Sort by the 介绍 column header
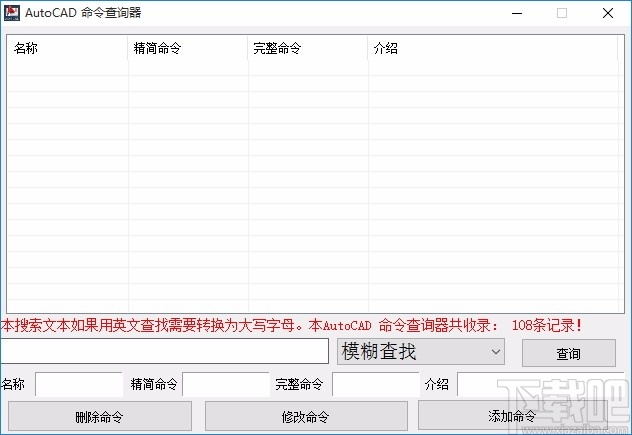Screen dimensions: 632x435 point(493,48)
